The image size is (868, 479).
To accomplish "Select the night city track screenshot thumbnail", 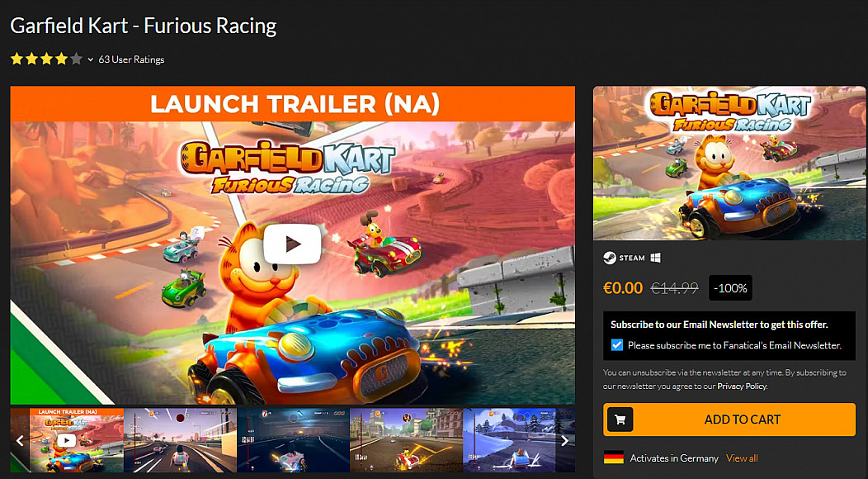I will [x=294, y=440].
